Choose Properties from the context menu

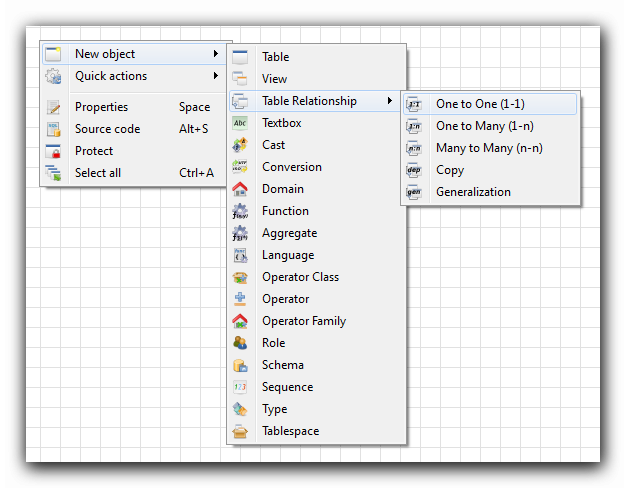(x=134, y=107)
